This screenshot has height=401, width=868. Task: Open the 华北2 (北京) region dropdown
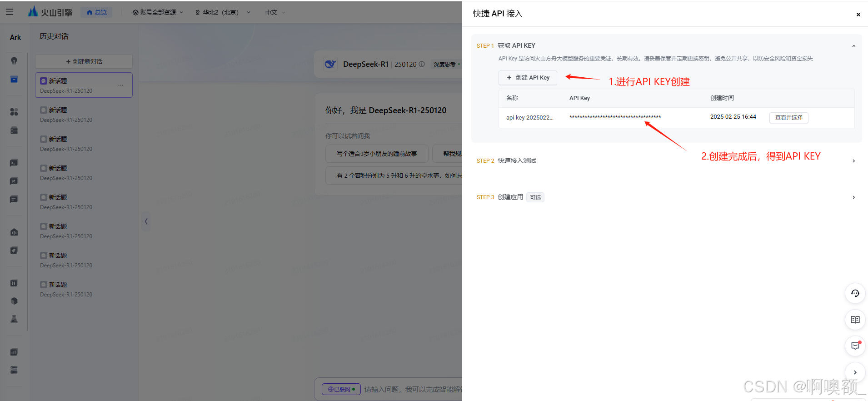[223, 12]
